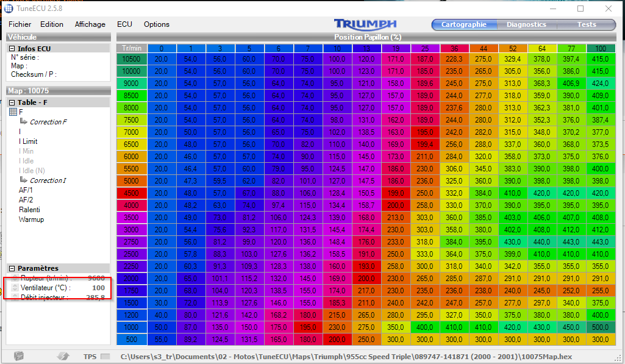Collapse the Infos ECU section
Viewport: 625px width, 364px height.
[12, 49]
